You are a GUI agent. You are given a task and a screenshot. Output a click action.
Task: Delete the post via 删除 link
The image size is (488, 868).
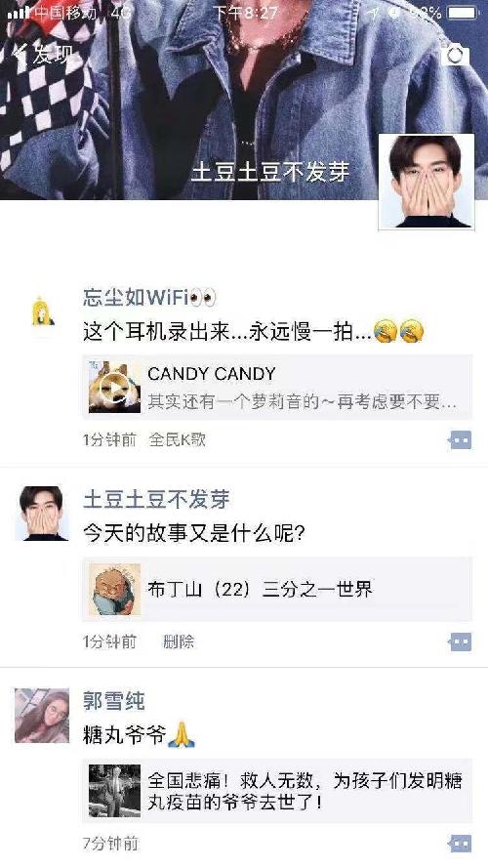coord(179,641)
